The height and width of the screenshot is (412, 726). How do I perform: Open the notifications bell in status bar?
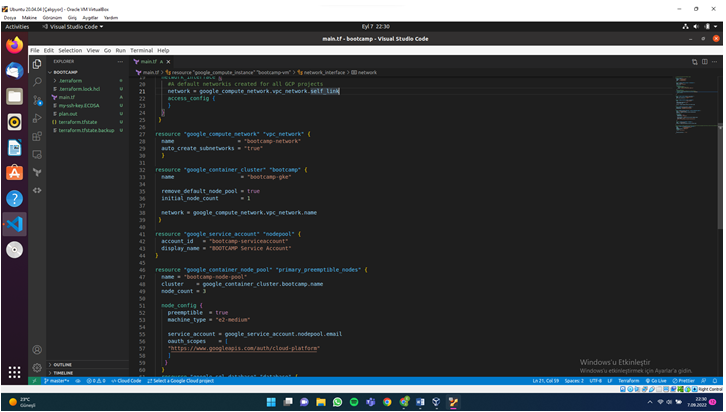715,381
